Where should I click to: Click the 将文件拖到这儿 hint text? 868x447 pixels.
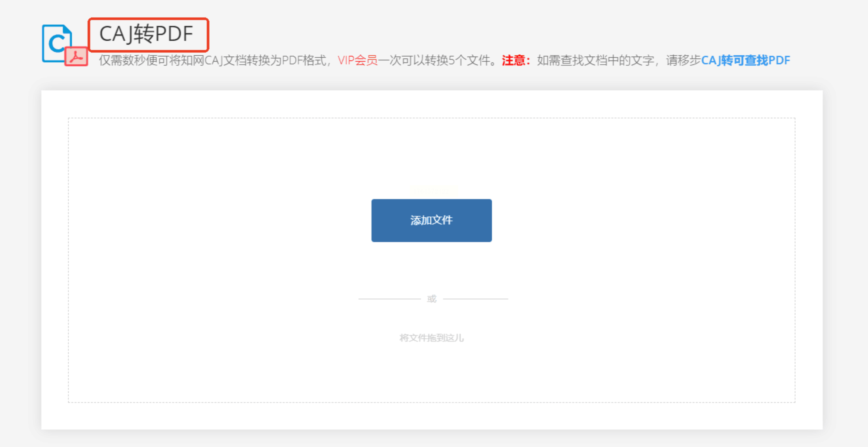point(431,338)
